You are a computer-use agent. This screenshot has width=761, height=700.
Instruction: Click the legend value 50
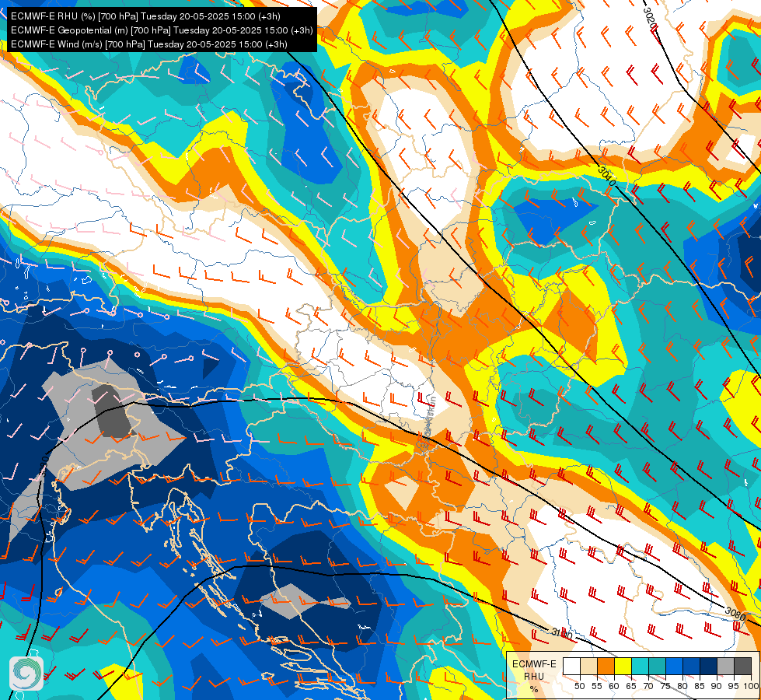click(579, 686)
